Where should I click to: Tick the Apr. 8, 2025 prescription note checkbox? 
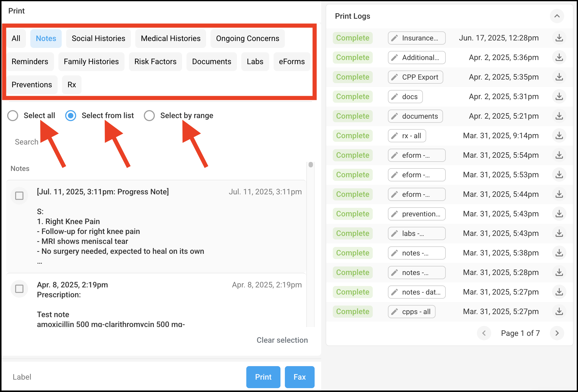19,289
